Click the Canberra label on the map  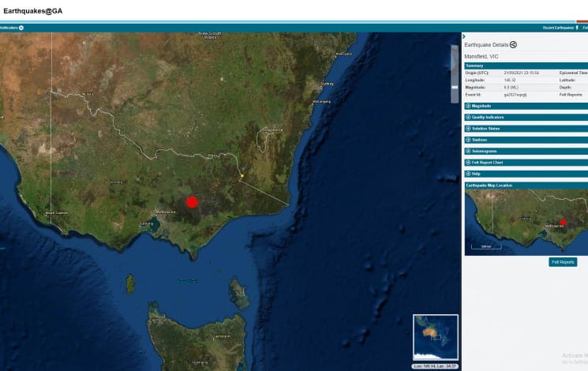[275, 130]
